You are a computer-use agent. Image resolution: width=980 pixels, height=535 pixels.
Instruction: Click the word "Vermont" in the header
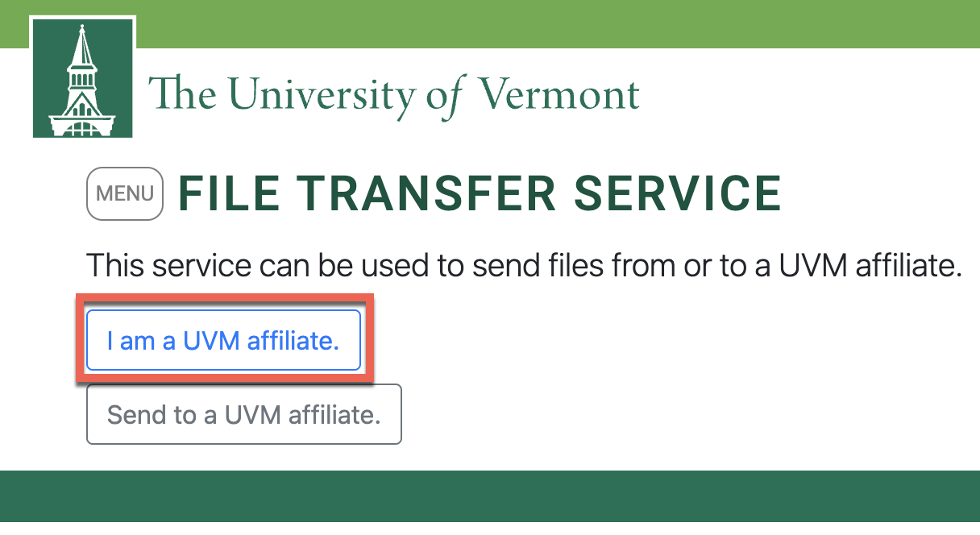tap(559, 95)
